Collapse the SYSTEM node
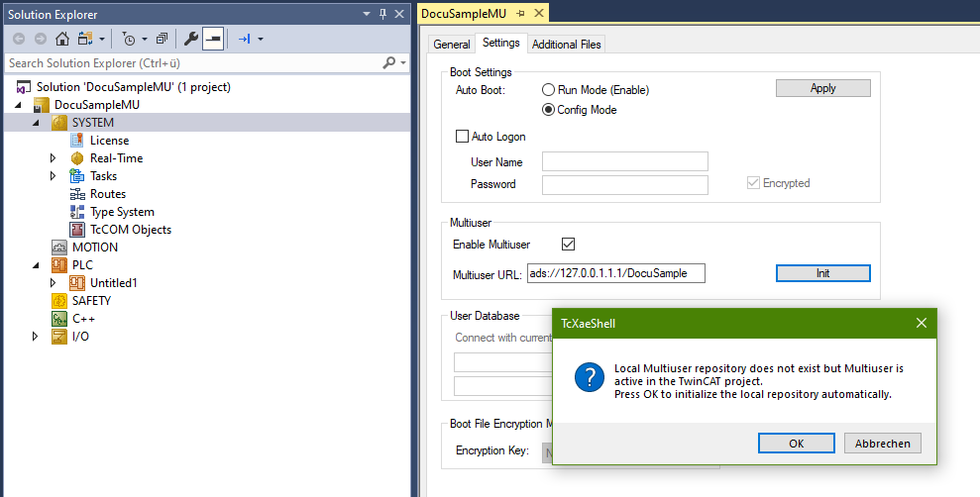 [x=36, y=123]
